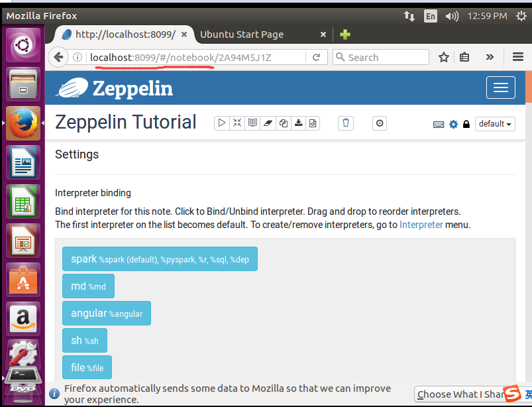532x407 pixels.
Task: Launch LibreOffice Writer from the launcher
Action: point(23,162)
